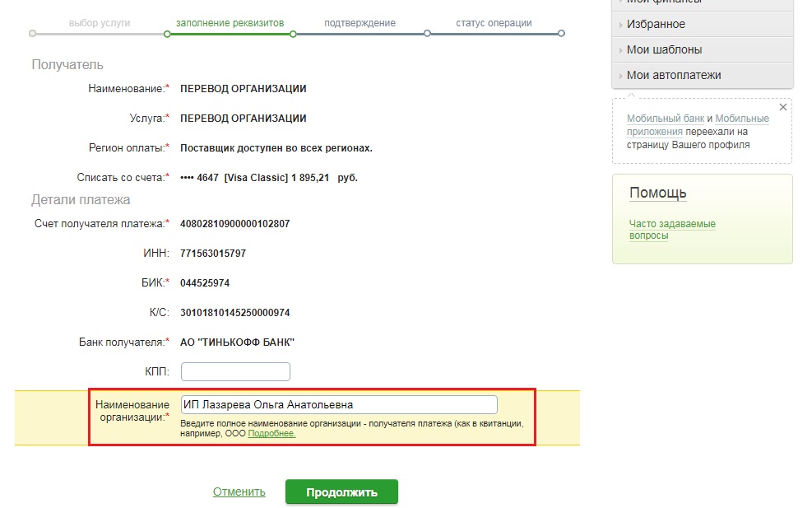Click the Наименование организации input field
812x508 pixels.
pyautogui.click(x=339, y=404)
